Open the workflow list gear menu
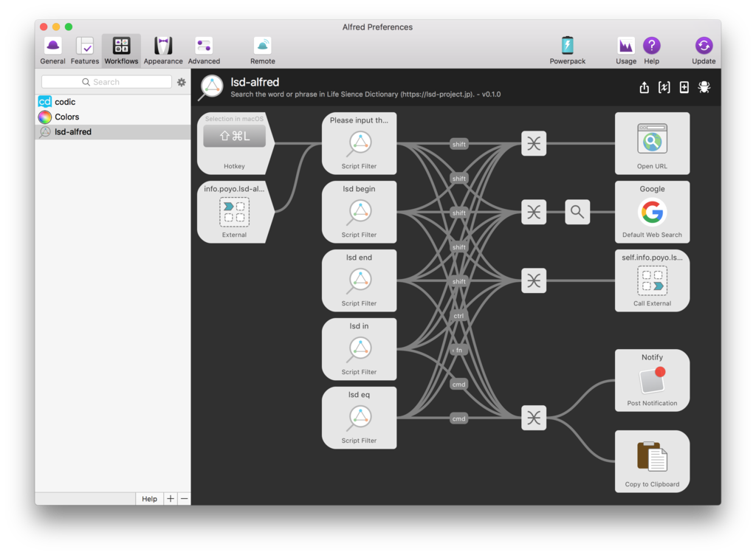Viewport: 756px width, 555px height. 182,82
